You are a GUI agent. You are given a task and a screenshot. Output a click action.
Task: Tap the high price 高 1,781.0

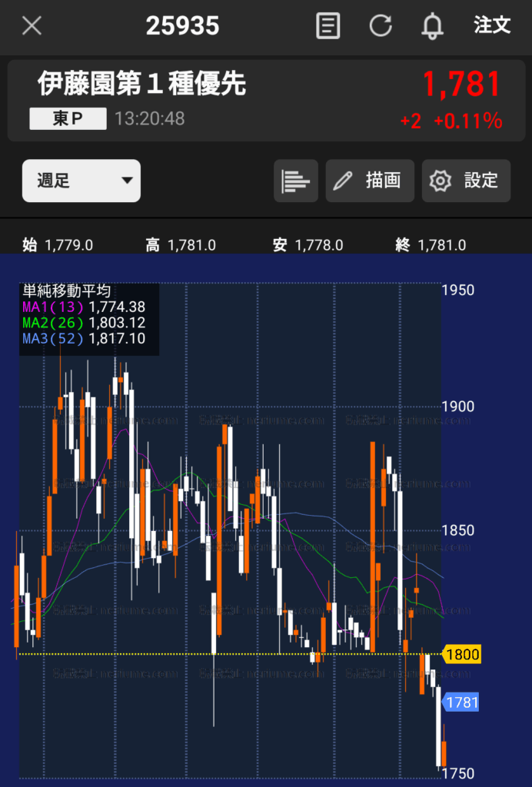click(181, 245)
